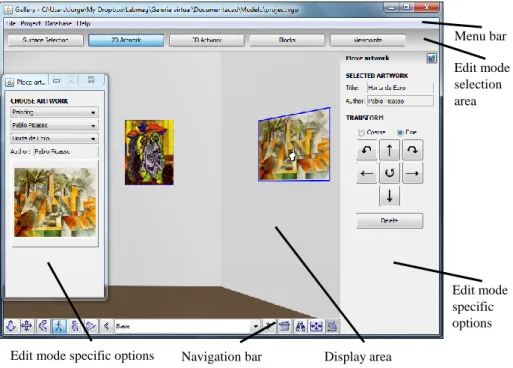Select the Weeping Woman painting on left wall
The image size is (513, 368).
[x=149, y=152]
